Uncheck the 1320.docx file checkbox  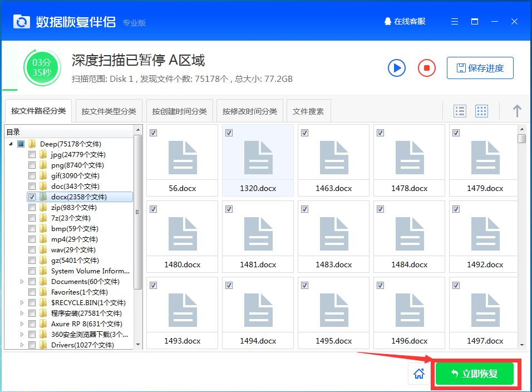pyautogui.click(x=229, y=133)
